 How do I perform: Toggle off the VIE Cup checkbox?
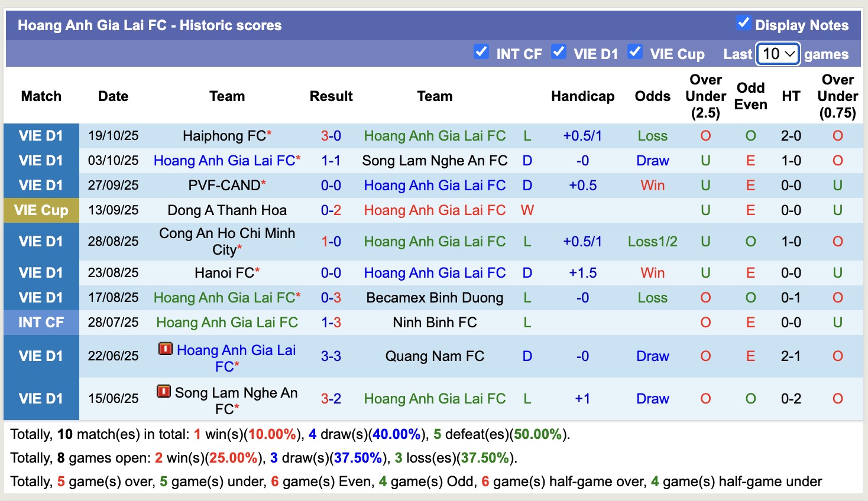[636, 52]
